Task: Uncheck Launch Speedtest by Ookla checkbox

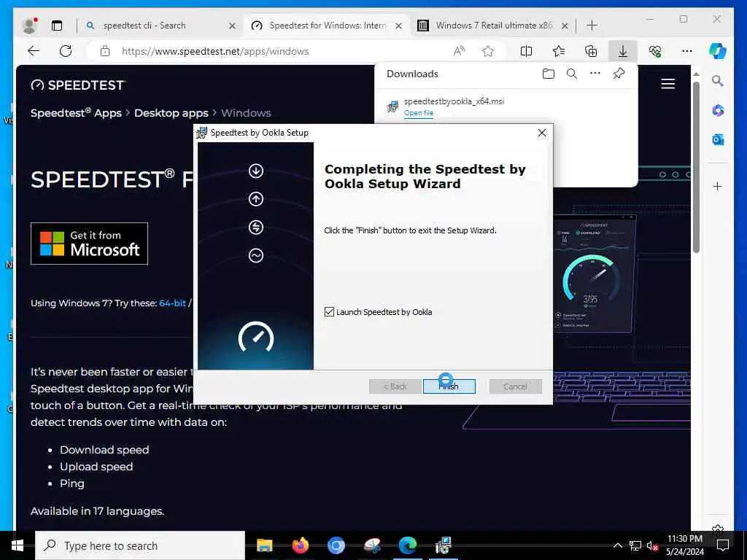Action: (x=329, y=312)
